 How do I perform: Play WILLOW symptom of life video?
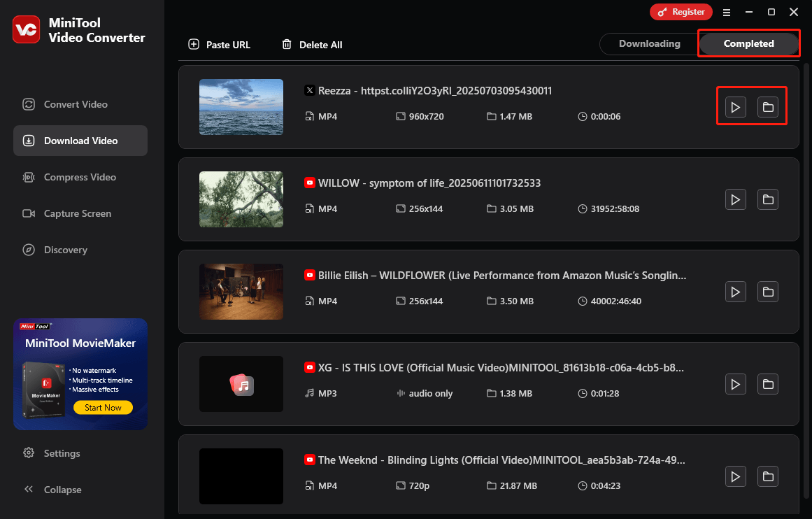pos(735,199)
